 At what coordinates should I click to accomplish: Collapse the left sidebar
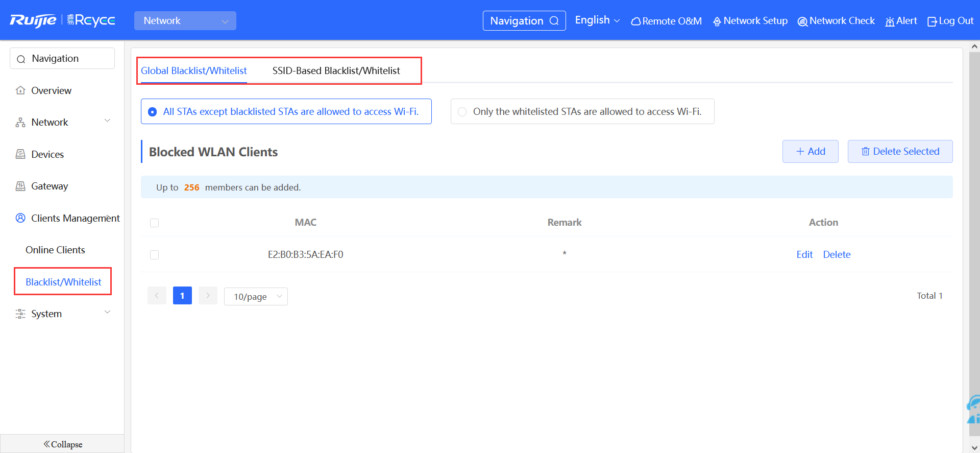tap(62, 444)
